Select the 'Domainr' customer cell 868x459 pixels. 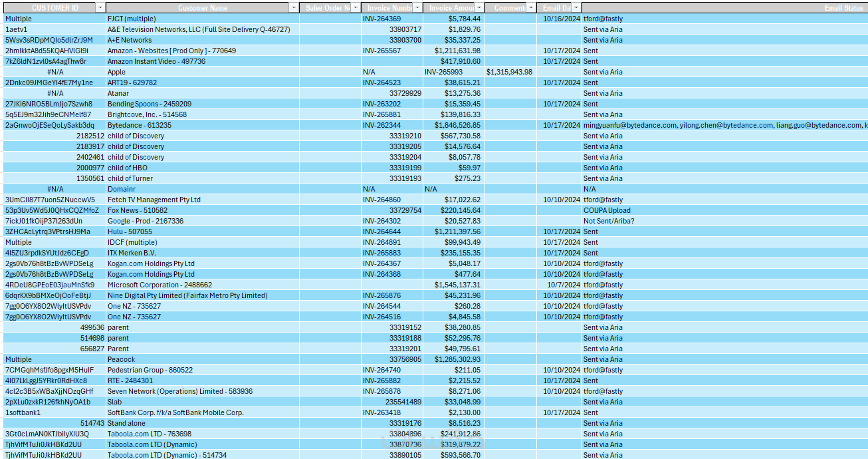(x=203, y=189)
